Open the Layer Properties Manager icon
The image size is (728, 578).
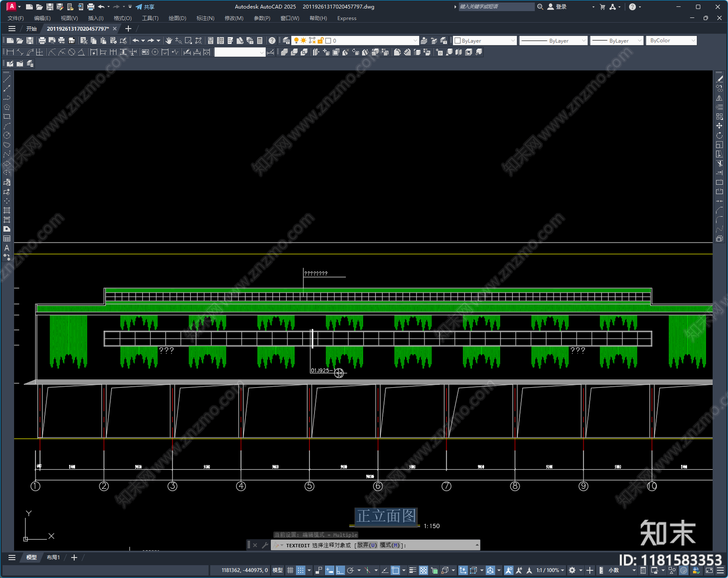tap(286, 41)
